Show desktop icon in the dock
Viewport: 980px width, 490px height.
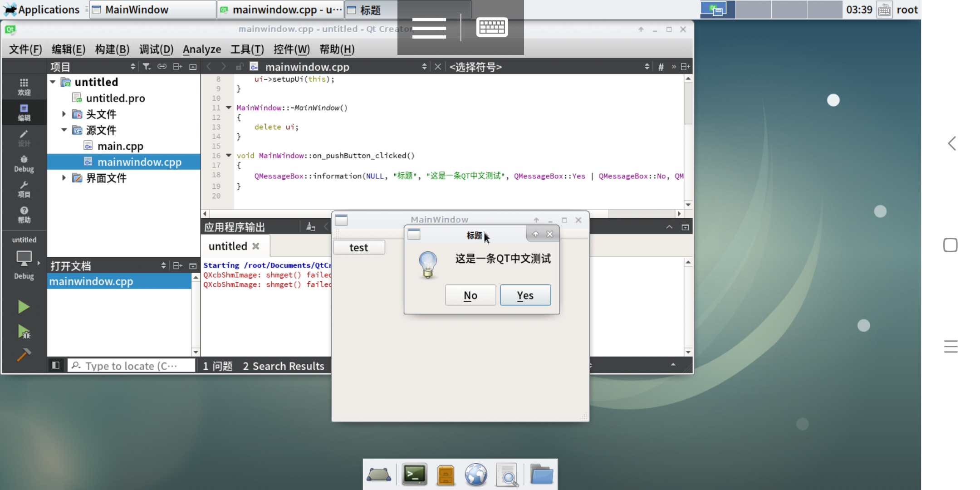coord(379,475)
